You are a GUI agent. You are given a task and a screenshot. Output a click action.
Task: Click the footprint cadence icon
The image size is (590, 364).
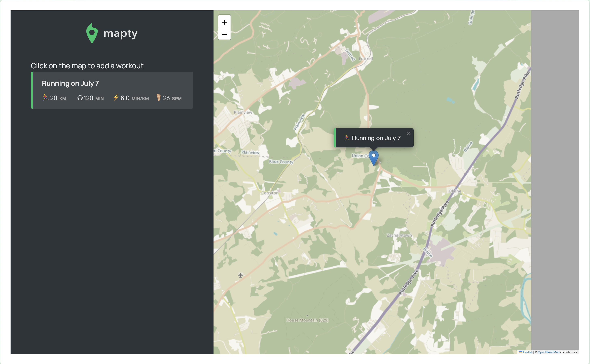158,98
